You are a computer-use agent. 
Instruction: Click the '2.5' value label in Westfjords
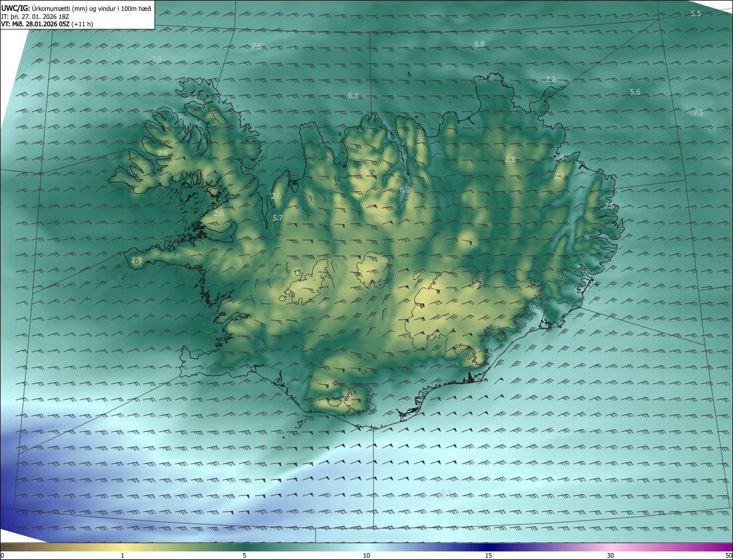(163, 153)
